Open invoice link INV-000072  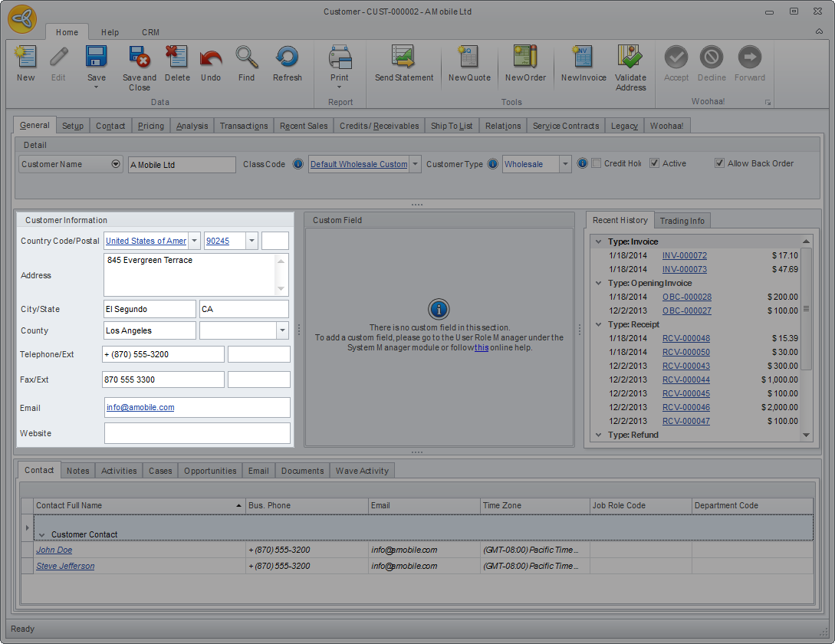[x=684, y=256]
